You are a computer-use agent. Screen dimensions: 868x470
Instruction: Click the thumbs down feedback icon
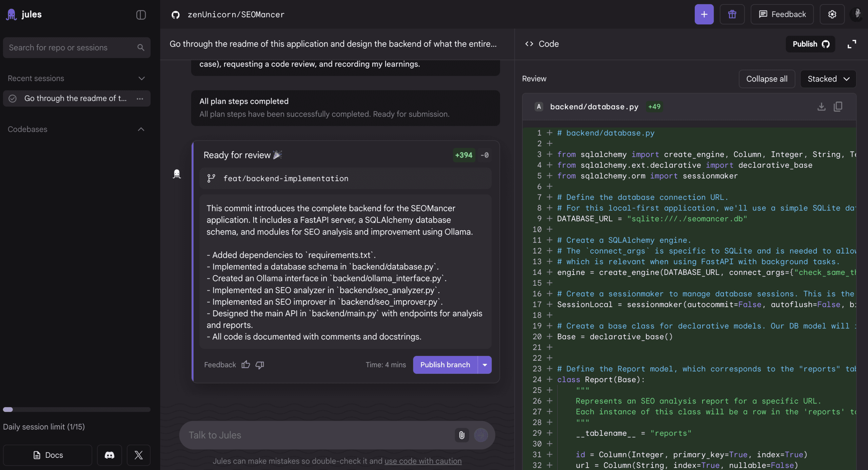click(x=260, y=365)
